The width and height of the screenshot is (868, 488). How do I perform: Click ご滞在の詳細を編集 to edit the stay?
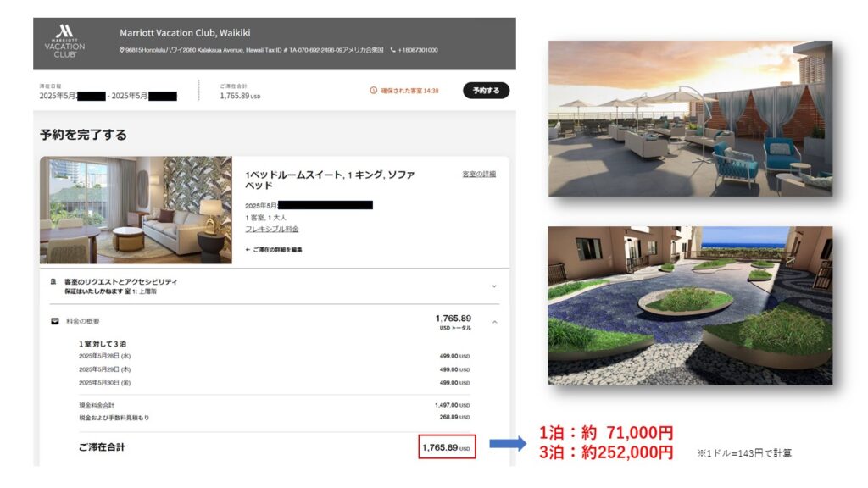(276, 250)
